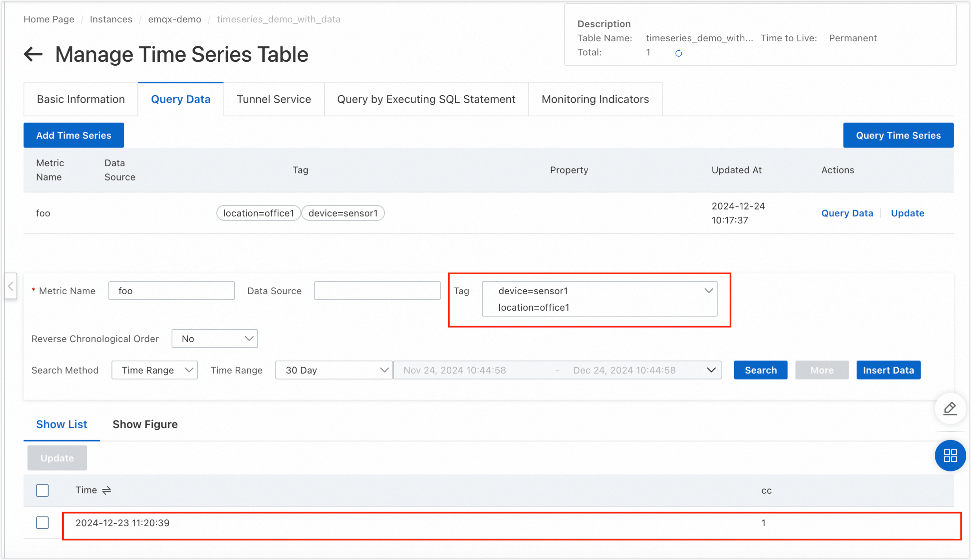Open the grid layout icon in blue circle
971x560 pixels.
951,456
